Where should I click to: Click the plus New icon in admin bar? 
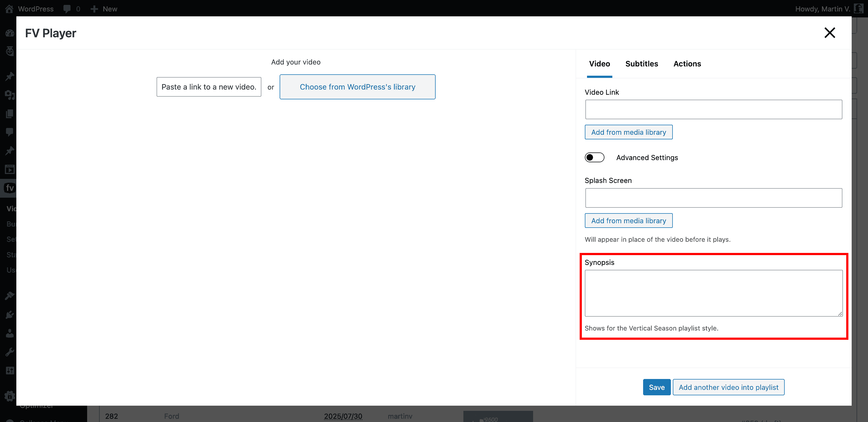coord(94,9)
